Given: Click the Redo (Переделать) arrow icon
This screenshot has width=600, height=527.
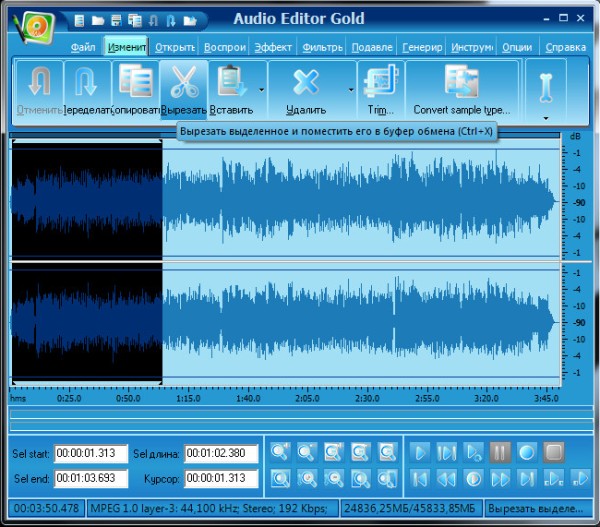Looking at the screenshot, I should coord(87,83).
